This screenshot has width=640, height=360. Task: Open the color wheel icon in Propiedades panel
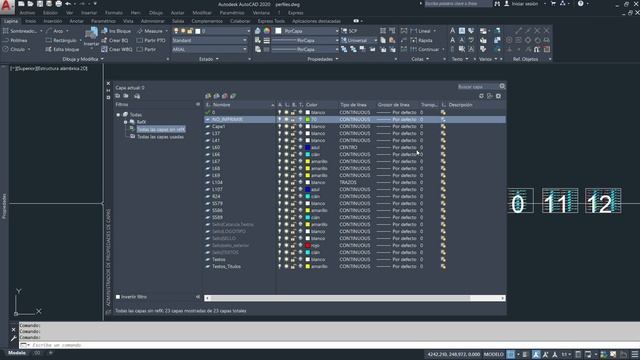(267, 31)
